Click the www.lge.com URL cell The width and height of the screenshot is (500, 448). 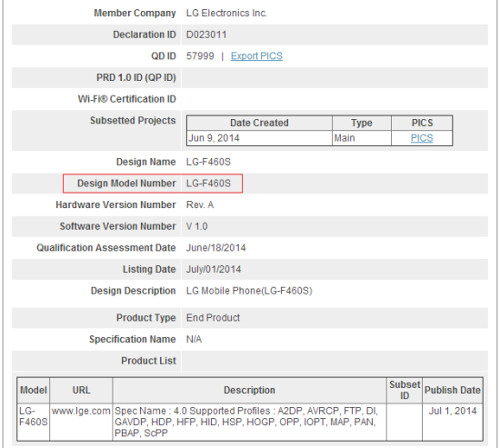81,422
